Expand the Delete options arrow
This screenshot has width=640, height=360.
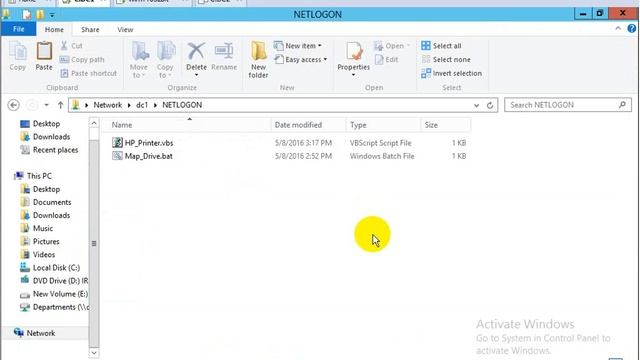tap(196, 75)
